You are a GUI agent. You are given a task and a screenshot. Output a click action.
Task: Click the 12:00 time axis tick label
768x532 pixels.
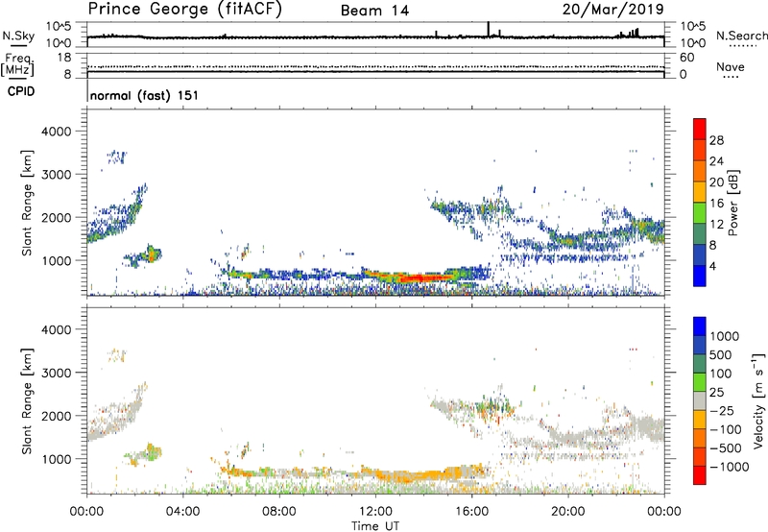(x=375, y=512)
